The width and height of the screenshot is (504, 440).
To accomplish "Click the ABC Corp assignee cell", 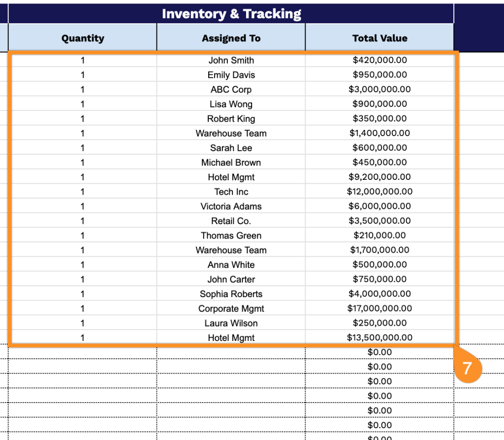I will (x=231, y=90).
